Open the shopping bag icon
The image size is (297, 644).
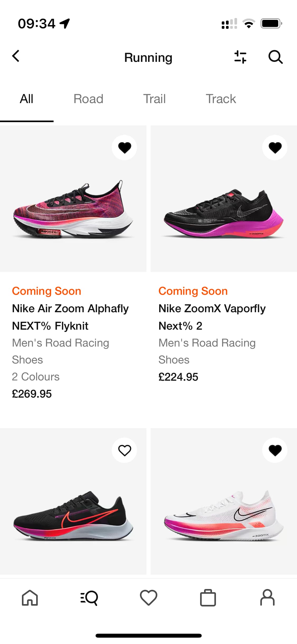[208, 597]
